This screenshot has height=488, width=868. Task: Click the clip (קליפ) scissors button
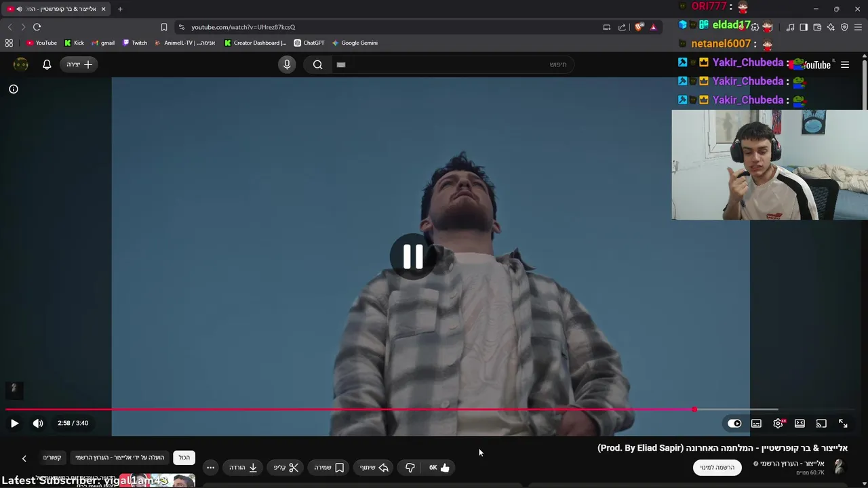click(x=286, y=468)
